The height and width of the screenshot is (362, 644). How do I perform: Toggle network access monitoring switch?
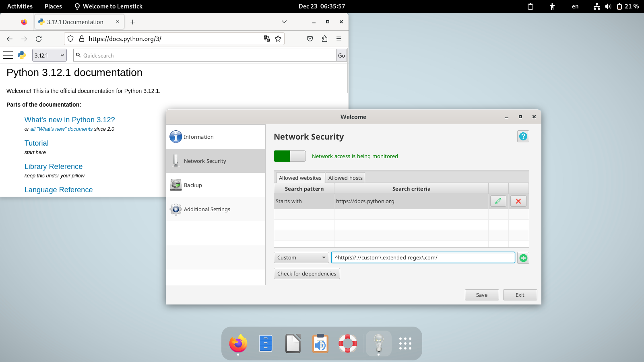290,156
